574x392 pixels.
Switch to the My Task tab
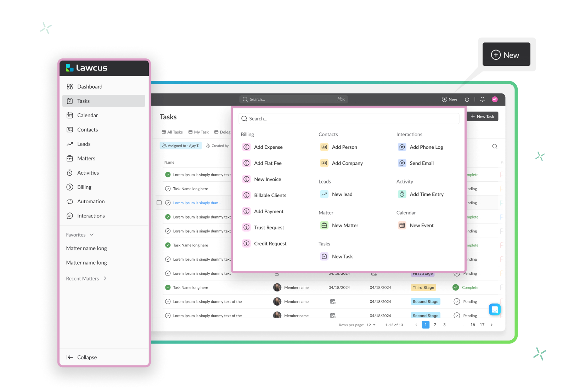198,132
